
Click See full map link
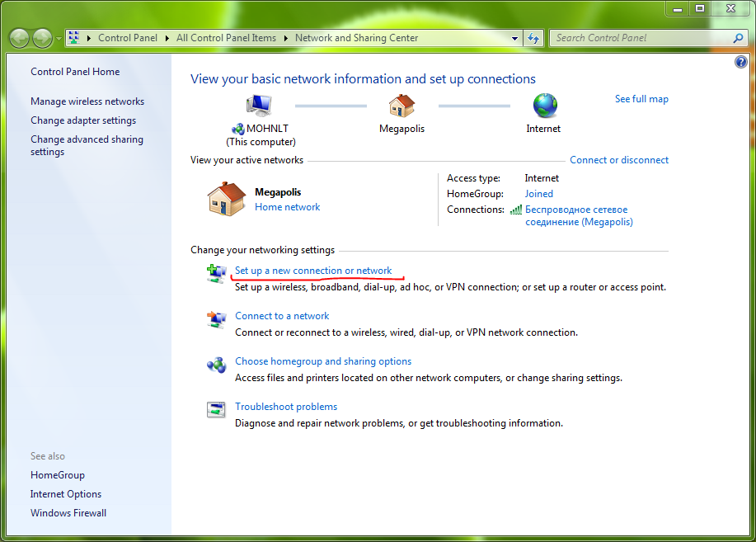pos(641,99)
